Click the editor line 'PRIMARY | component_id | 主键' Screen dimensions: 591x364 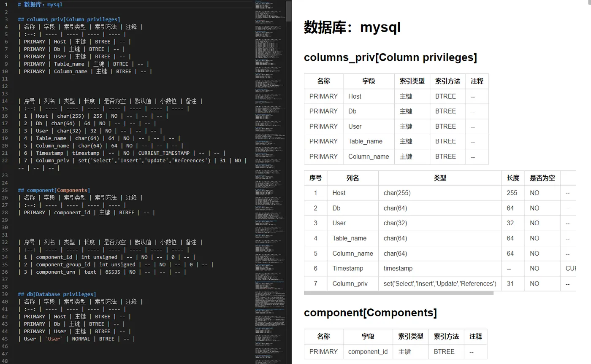[x=87, y=213]
